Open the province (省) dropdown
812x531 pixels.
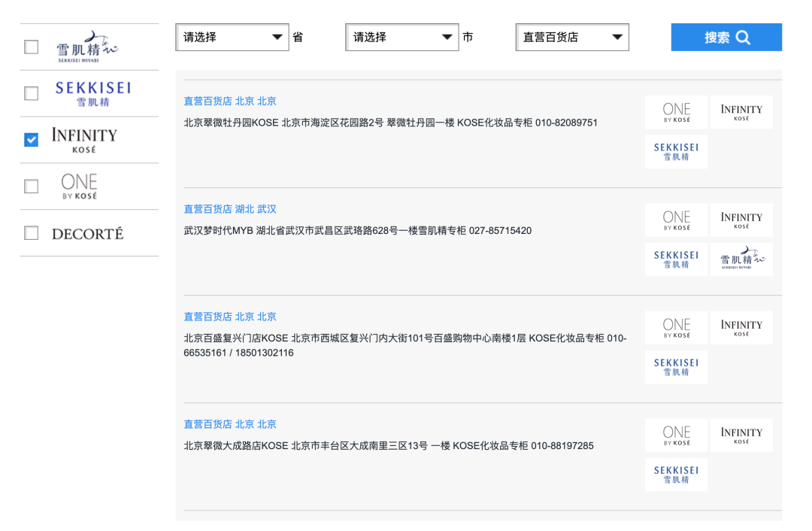pos(232,37)
